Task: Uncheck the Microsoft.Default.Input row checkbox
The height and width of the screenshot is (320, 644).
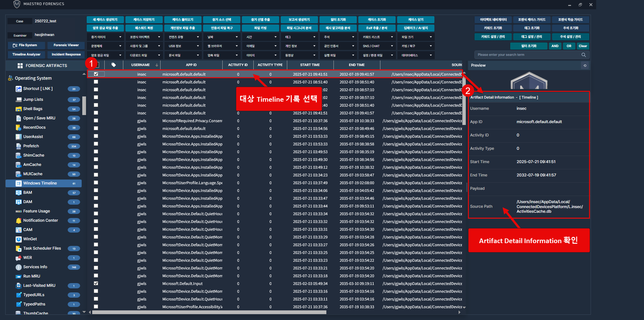Action: (x=96, y=283)
